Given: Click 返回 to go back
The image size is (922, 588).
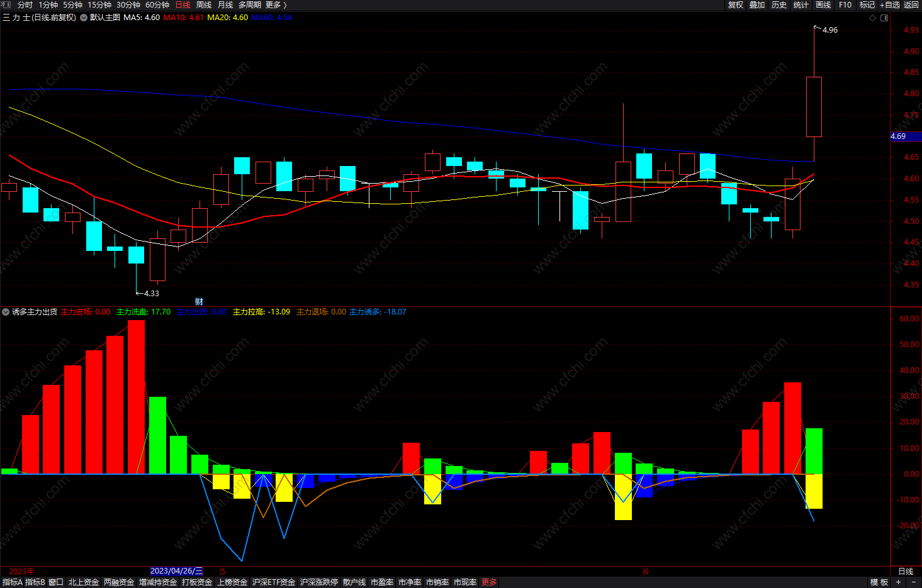Looking at the screenshot, I should 911,4.
